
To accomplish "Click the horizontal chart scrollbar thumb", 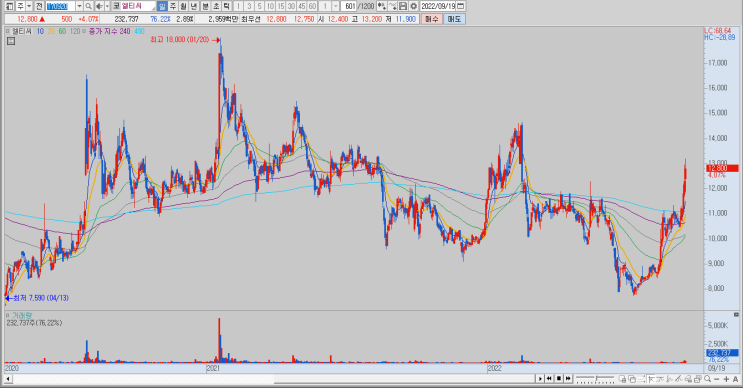I will point(405,379).
